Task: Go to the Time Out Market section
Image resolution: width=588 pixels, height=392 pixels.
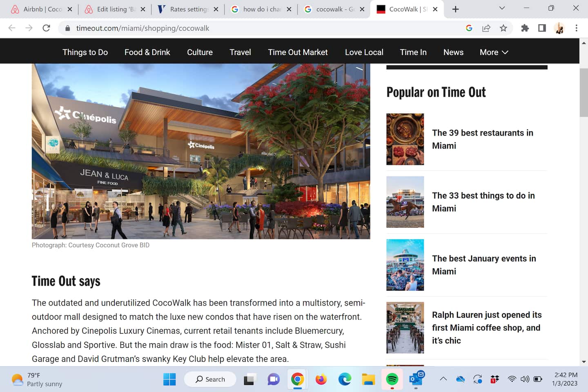Action: tap(298, 52)
